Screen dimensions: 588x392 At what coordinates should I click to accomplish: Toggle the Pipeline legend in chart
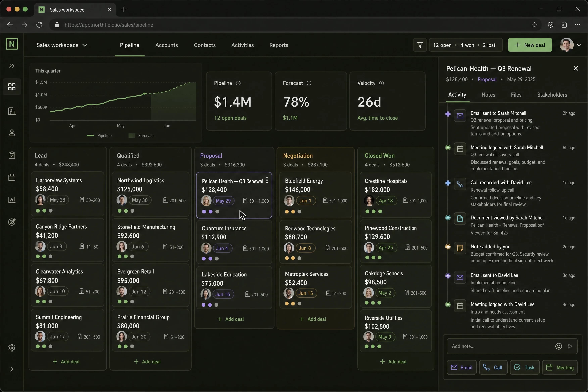point(99,135)
